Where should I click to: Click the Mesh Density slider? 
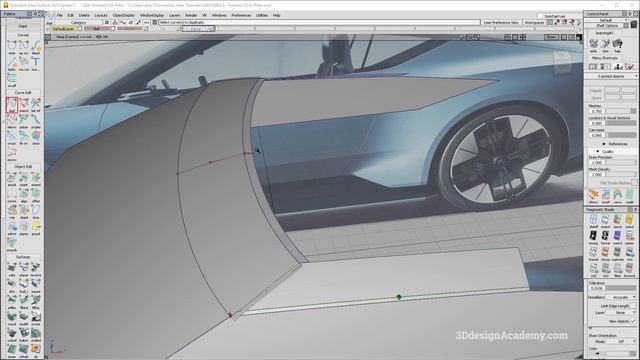coord(620,174)
